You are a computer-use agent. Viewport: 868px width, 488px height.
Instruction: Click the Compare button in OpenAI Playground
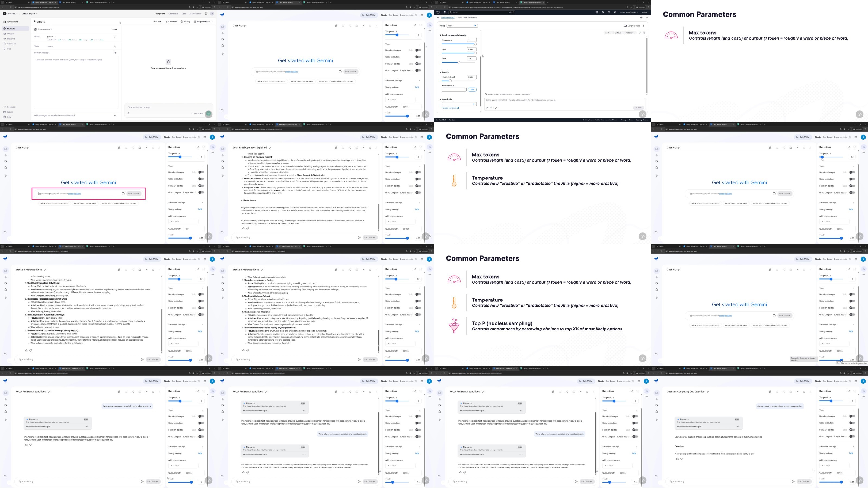171,22
